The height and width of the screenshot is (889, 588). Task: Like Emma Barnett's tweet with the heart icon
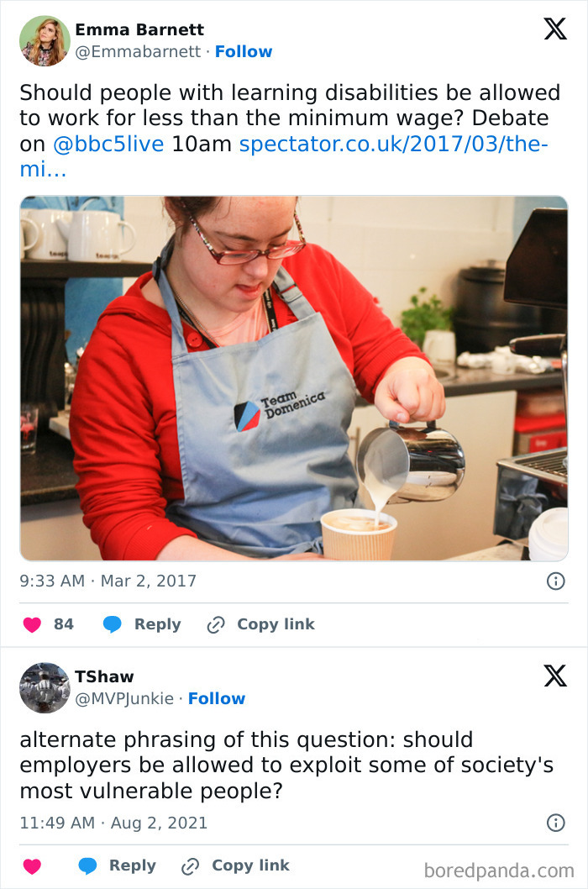(32, 624)
